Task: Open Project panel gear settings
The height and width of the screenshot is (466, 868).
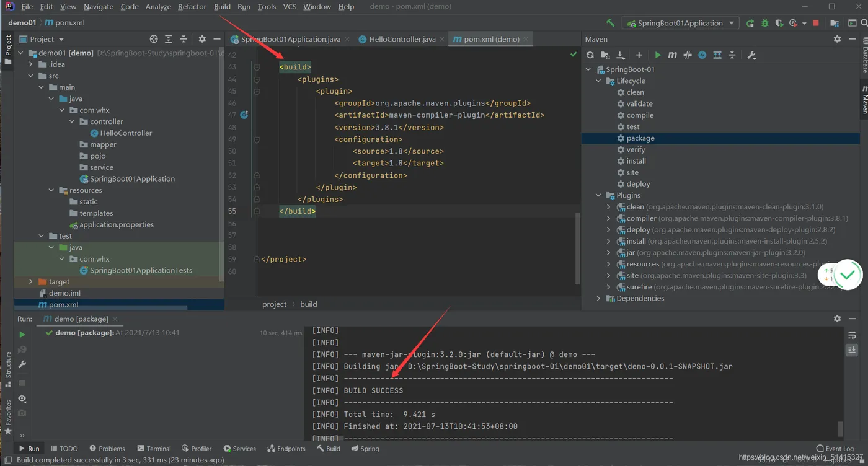Action: (202, 39)
